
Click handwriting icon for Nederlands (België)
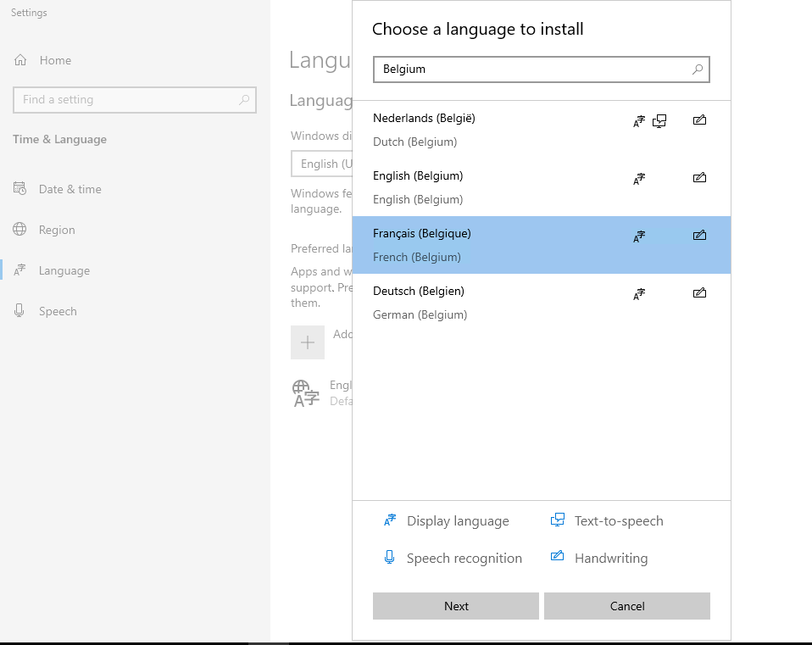699,120
